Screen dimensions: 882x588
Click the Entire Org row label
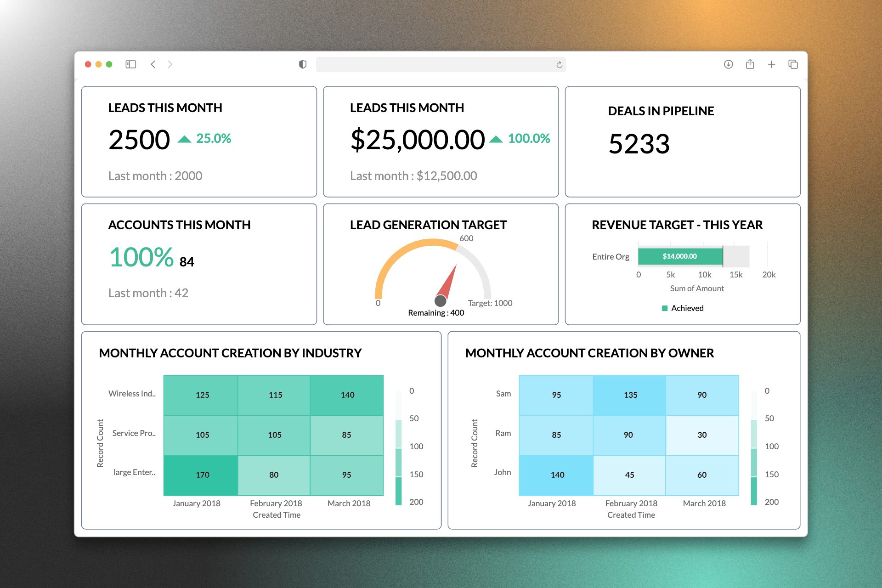(611, 257)
